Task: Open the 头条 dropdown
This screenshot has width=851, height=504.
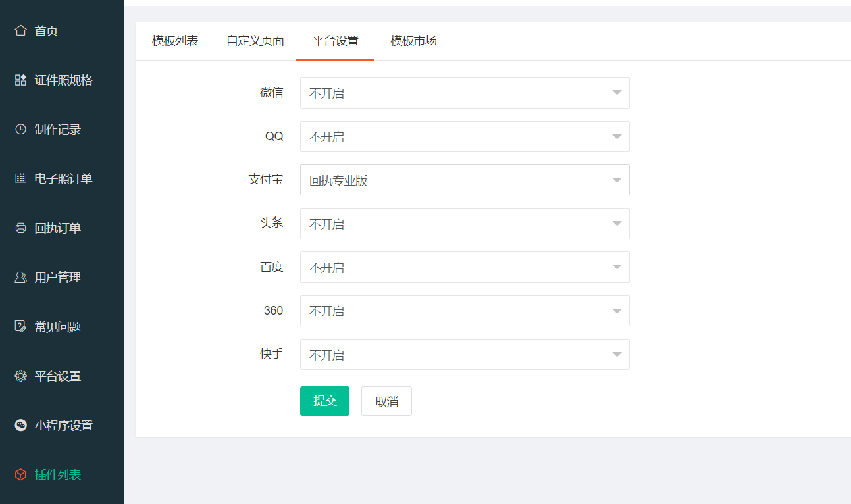Action: click(465, 224)
